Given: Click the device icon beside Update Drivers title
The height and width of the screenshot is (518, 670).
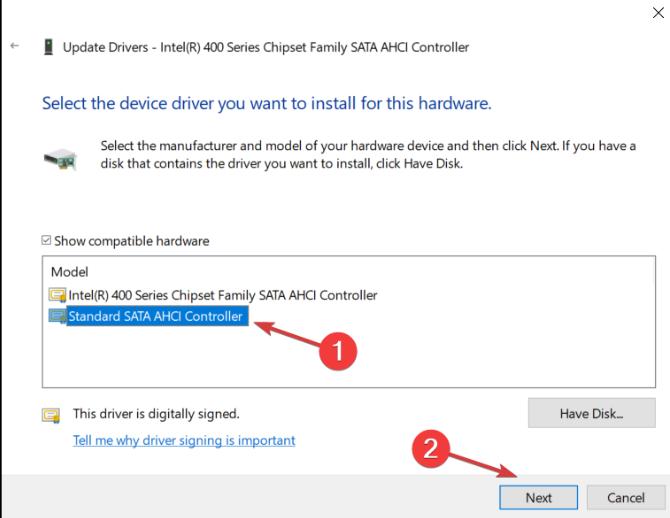Looking at the screenshot, I should (49, 47).
